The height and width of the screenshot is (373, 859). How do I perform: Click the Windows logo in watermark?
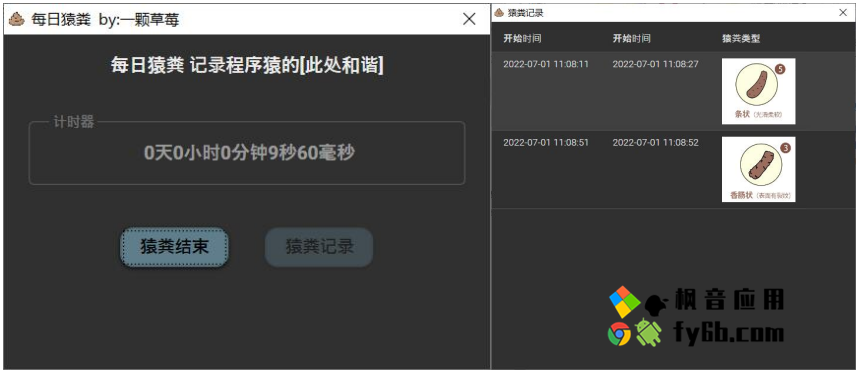click(625, 302)
